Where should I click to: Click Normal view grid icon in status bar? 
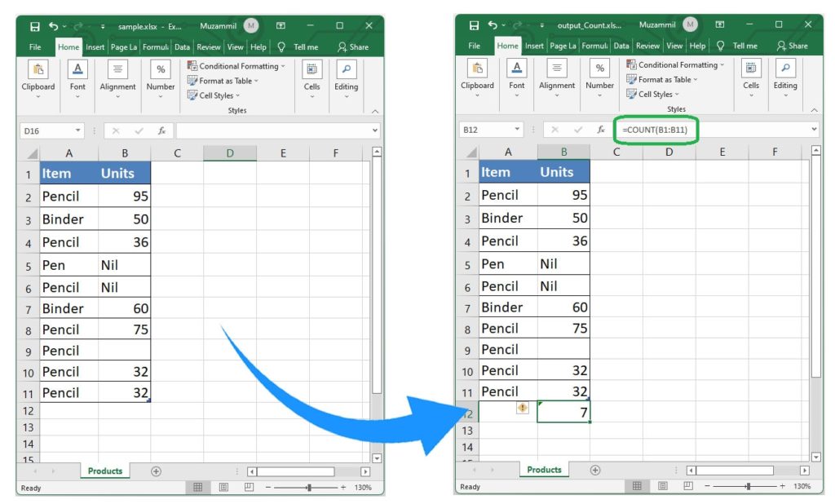pos(199,487)
